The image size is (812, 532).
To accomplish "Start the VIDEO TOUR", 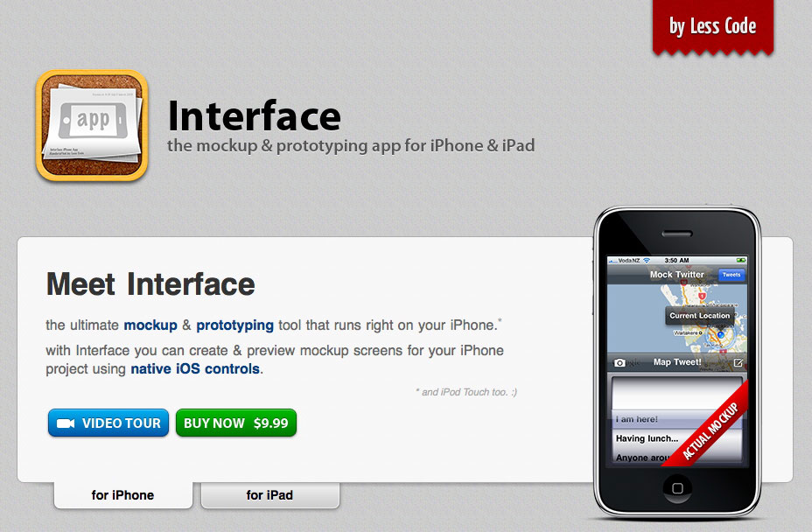I will coord(108,423).
